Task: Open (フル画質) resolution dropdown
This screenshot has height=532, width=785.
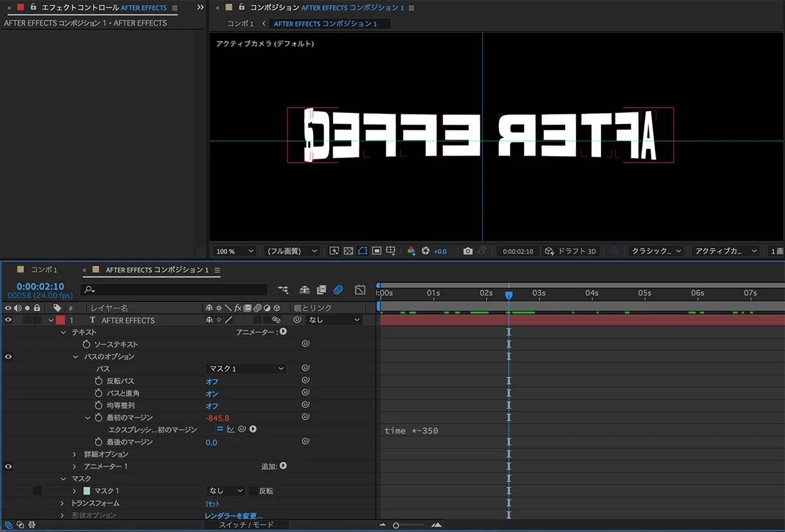Action: tap(293, 251)
